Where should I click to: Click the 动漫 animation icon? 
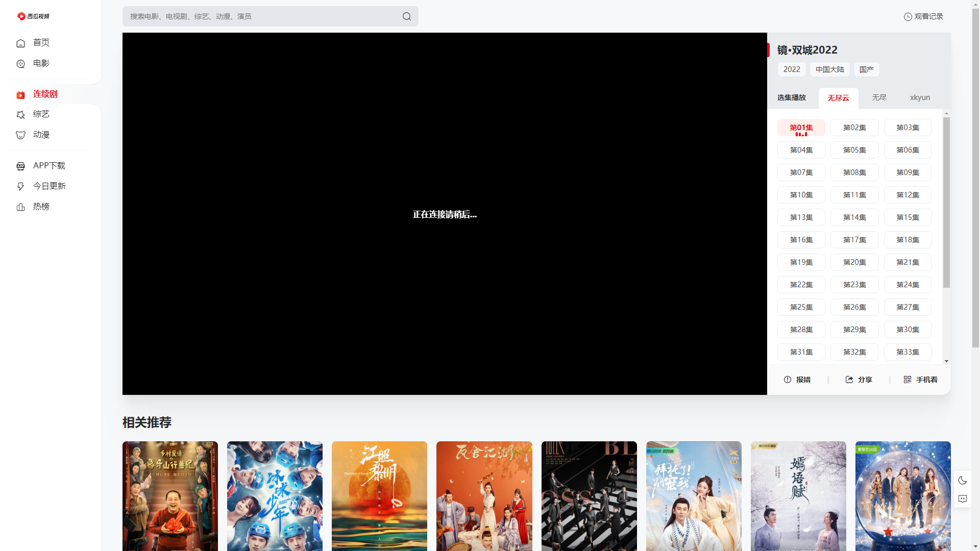tap(20, 135)
